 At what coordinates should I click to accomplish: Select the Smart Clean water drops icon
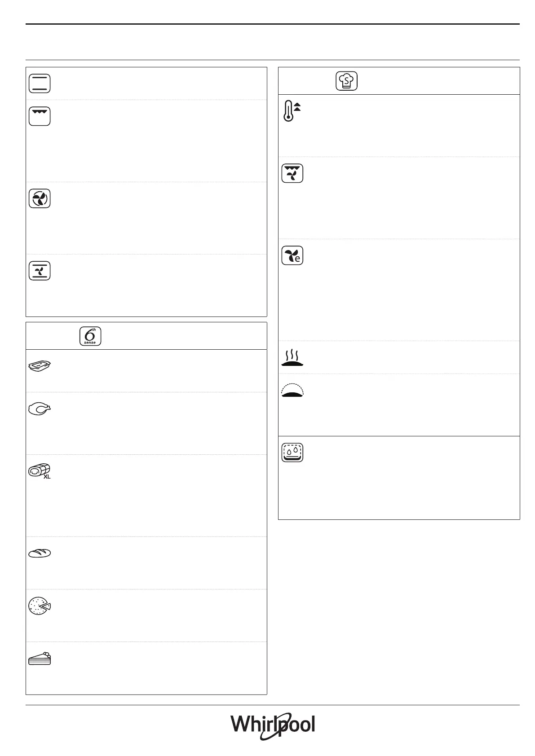tap(292, 453)
